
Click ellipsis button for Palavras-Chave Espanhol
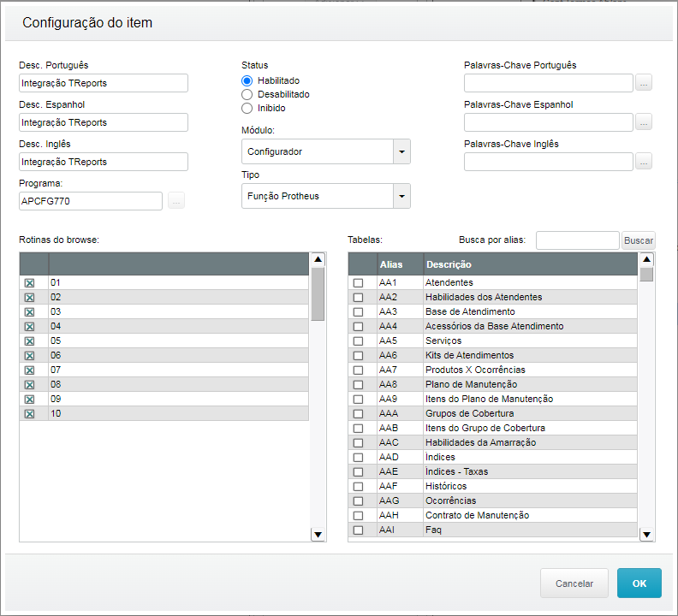pos(644,122)
